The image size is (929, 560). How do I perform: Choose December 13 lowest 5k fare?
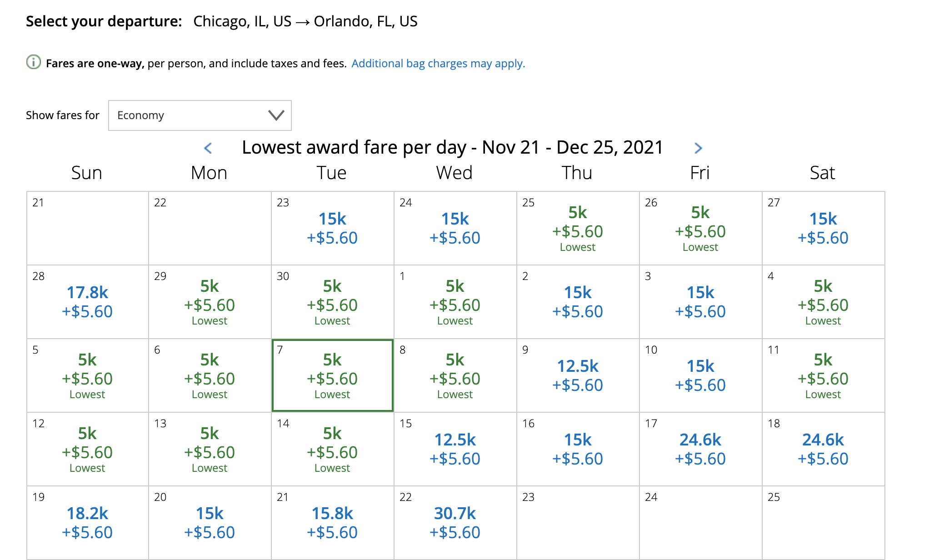tap(210, 449)
